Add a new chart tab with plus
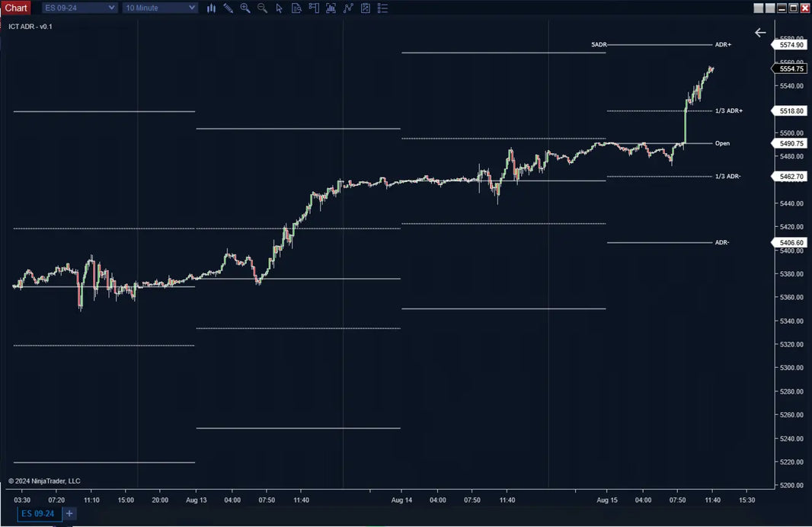Image resolution: width=812 pixels, height=527 pixels. pyautogui.click(x=69, y=514)
